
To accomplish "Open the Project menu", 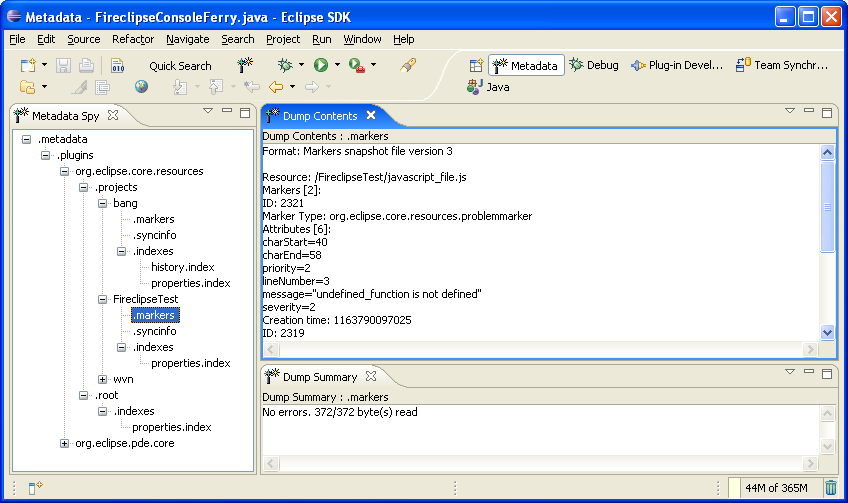I will coord(283,39).
